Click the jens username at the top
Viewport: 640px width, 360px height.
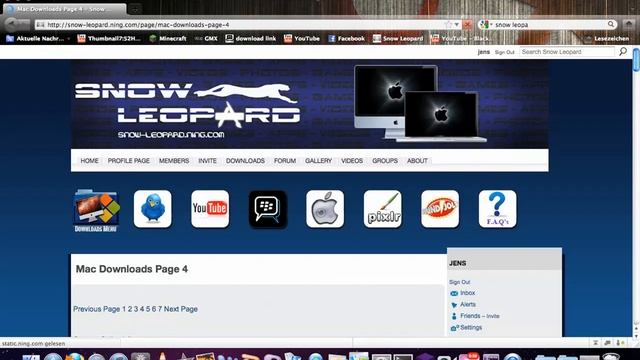484,52
